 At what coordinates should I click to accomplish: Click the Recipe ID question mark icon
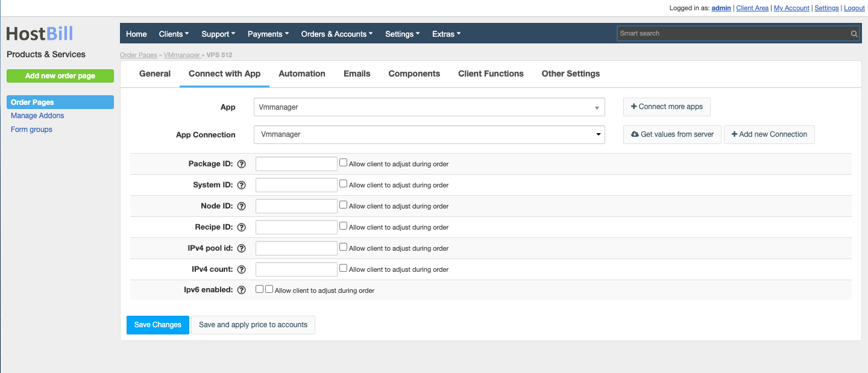coord(241,227)
